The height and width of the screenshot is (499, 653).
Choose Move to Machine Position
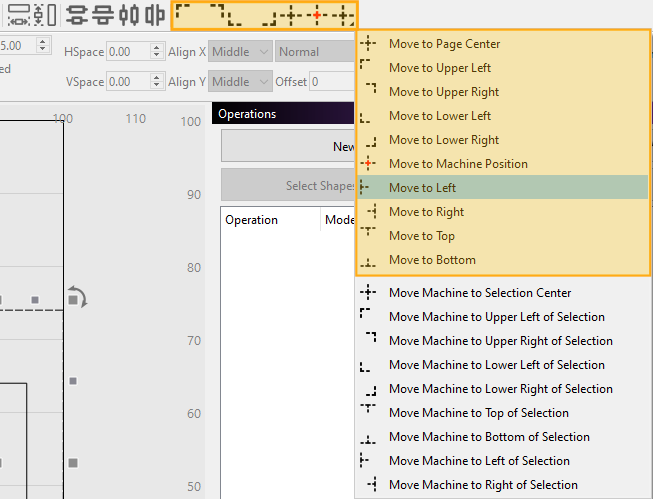tap(458, 164)
